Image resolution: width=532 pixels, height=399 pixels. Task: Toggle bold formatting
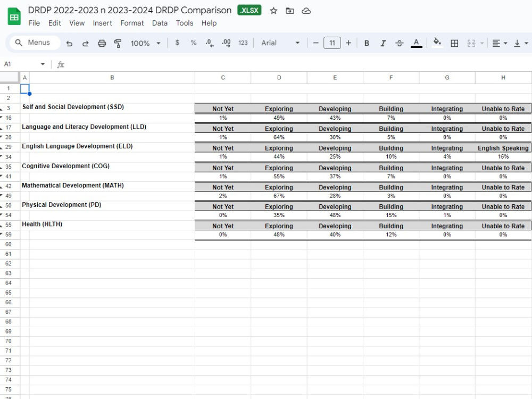(x=367, y=43)
